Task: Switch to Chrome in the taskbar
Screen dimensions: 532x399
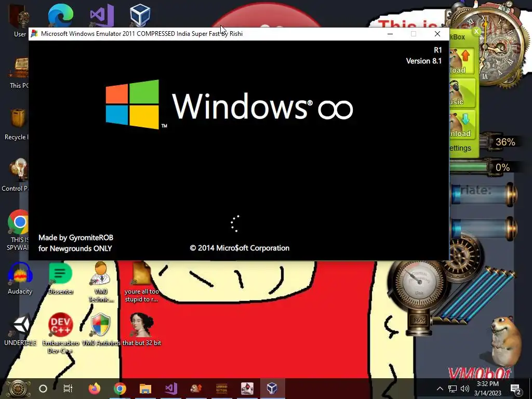Action: point(120,389)
